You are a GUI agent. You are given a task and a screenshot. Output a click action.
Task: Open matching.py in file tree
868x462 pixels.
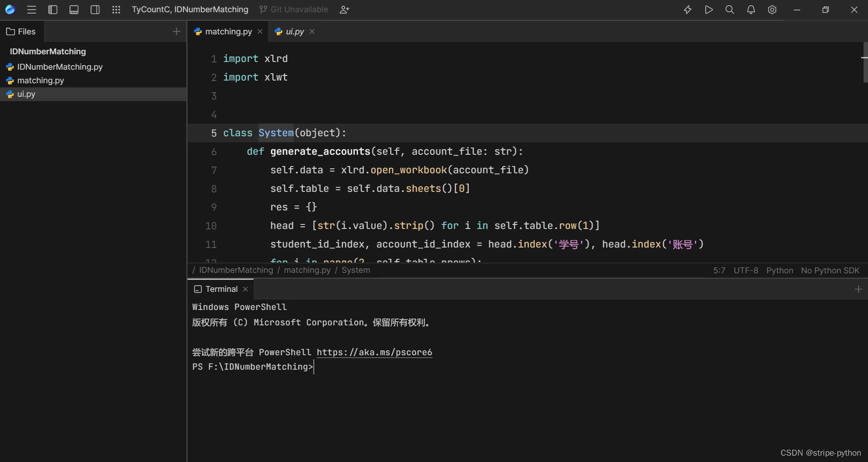(x=41, y=81)
